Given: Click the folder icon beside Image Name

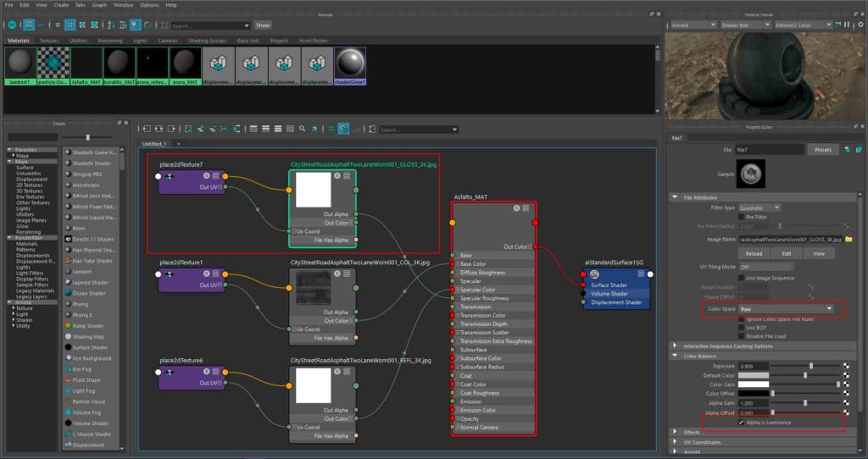Looking at the screenshot, I should click(x=848, y=240).
